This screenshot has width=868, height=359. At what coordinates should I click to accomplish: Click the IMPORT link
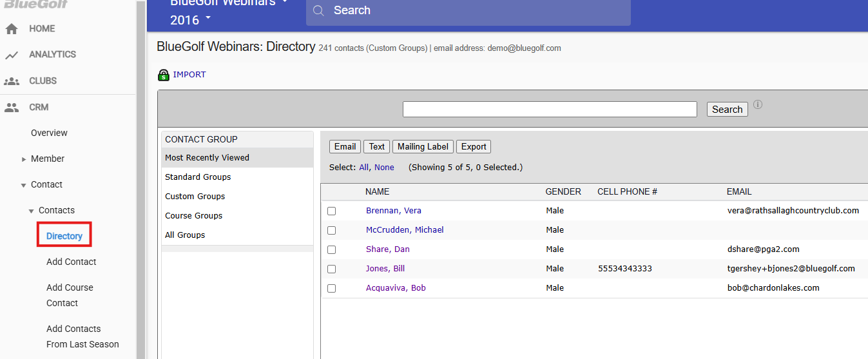[189, 75]
